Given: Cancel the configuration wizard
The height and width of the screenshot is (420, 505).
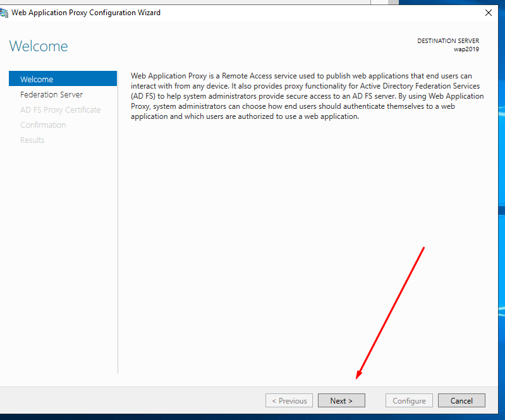Looking at the screenshot, I should (461, 400).
